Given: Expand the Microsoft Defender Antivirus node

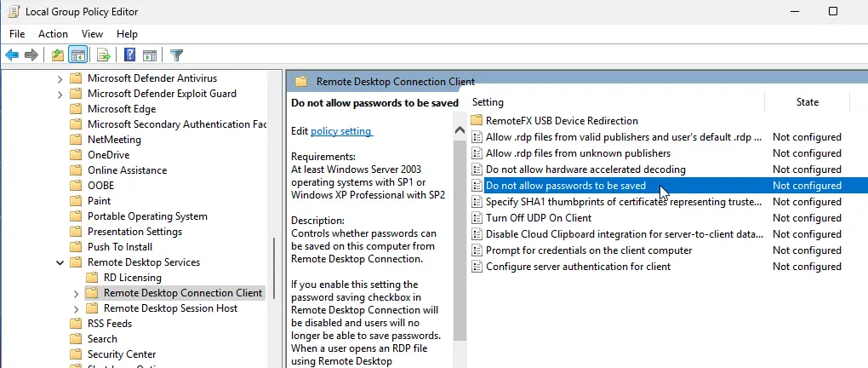Looking at the screenshot, I should tap(60, 78).
